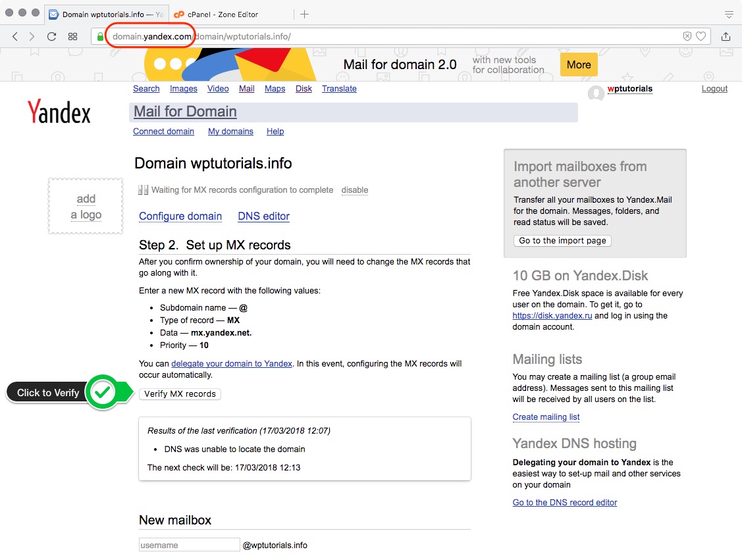Screen dimensions: 742x560
Task: Click the Yandex logo
Action: point(59,112)
